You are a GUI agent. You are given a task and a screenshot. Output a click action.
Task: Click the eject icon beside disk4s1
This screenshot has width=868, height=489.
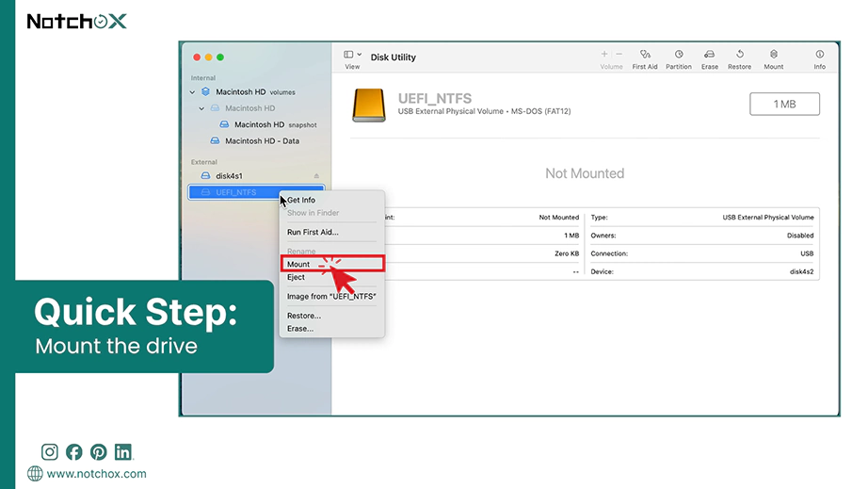pyautogui.click(x=316, y=176)
